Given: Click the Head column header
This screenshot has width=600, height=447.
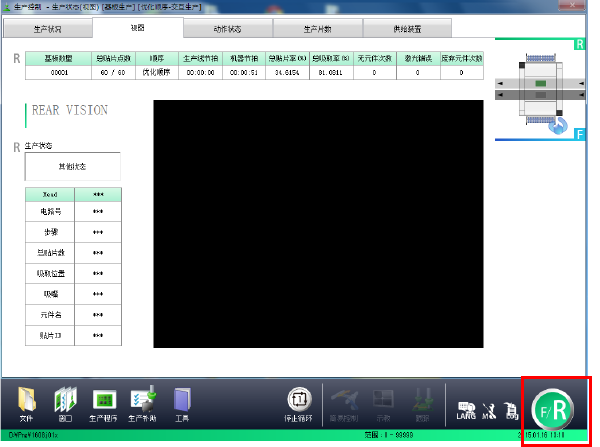Looking at the screenshot, I should coord(50,194).
